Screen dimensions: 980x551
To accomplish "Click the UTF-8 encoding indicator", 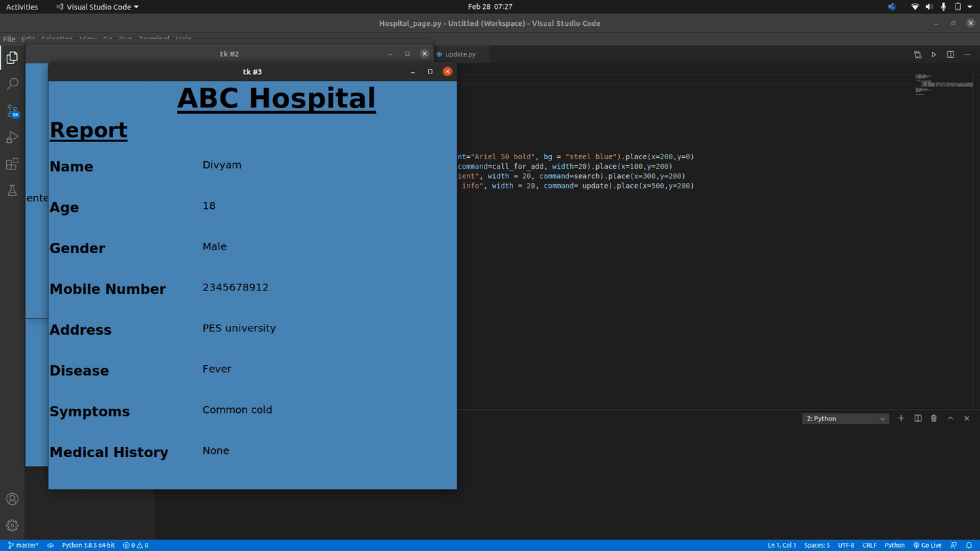I will click(x=846, y=546).
